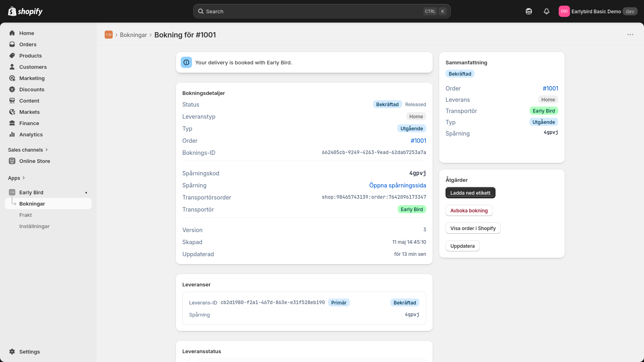Viewport: 644px width, 362px height.
Task: Click the Early Bird breadcrumb app icon
Action: coord(109,35)
